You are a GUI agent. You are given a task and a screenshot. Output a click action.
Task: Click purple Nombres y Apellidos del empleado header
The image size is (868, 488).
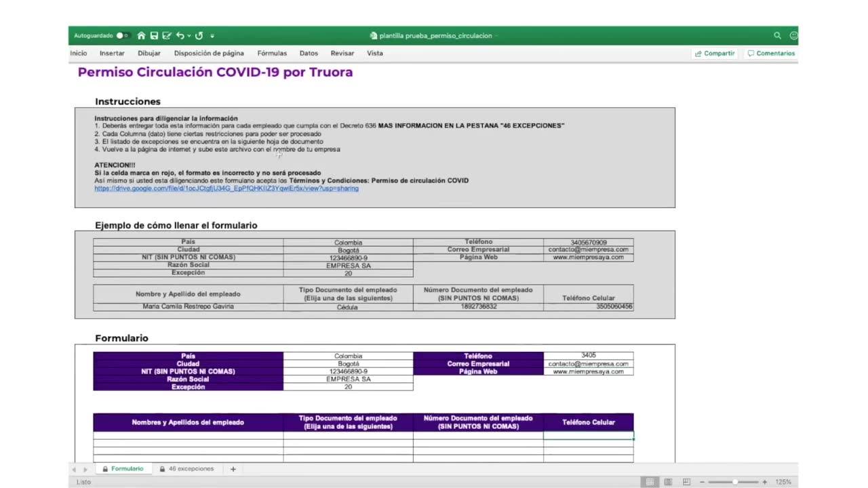pos(188,422)
